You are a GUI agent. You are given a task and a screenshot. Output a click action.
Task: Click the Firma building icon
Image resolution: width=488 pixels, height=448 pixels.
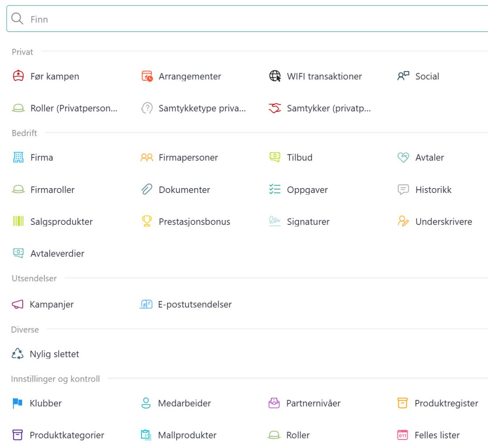[18, 157]
